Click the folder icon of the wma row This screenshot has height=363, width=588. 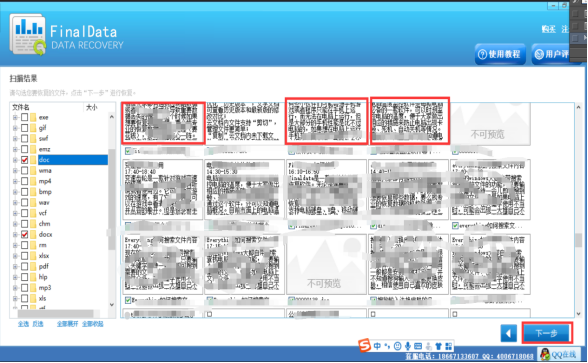pyautogui.click(x=34, y=171)
